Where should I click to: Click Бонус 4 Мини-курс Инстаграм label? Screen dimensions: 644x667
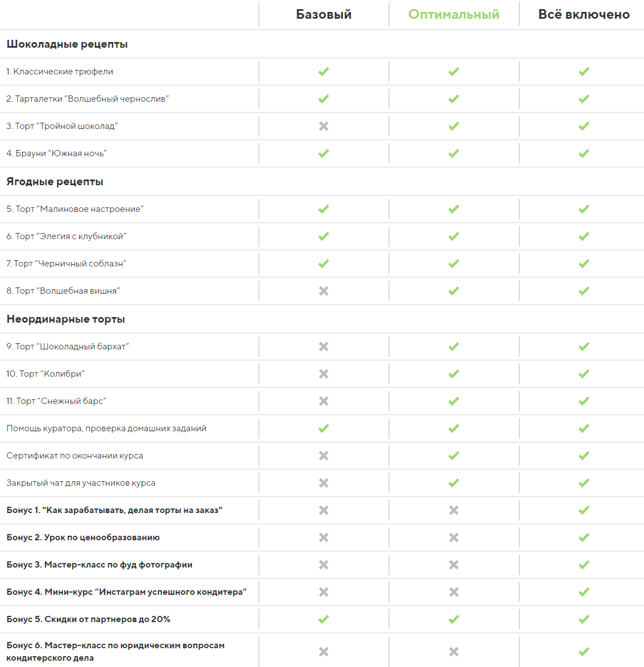point(126,592)
